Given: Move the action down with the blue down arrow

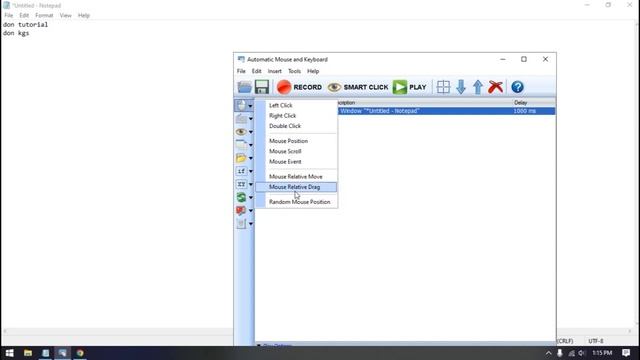Looking at the screenshot, I should [461, 87].
